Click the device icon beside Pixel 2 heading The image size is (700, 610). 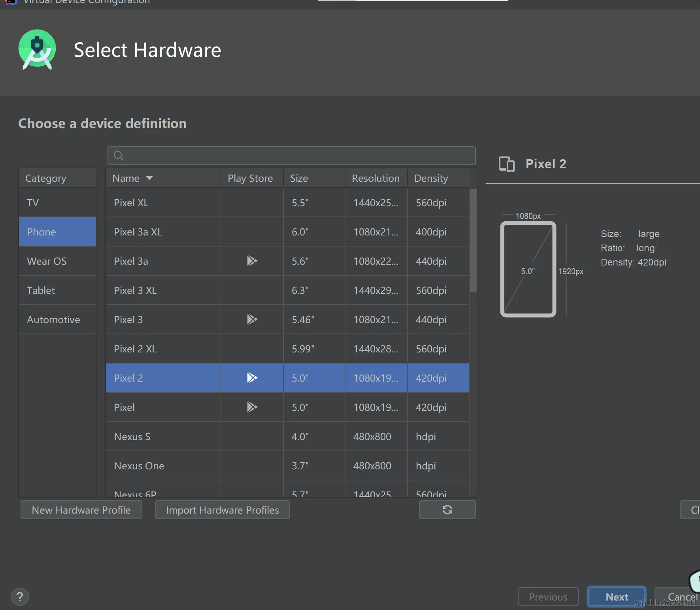507,164
